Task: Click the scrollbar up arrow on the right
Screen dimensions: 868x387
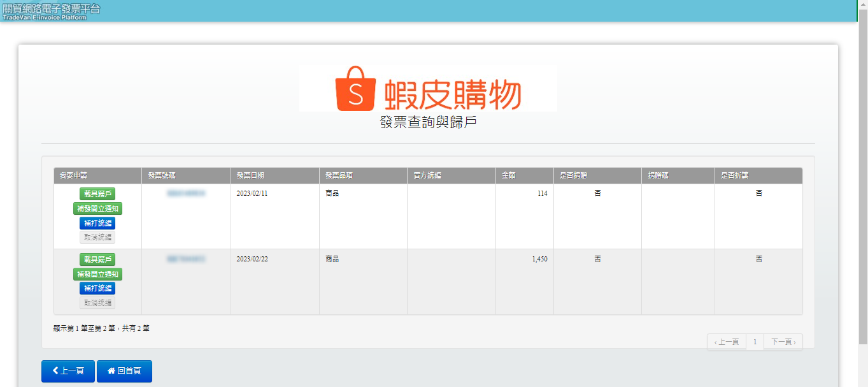Action: click(x=864, y=5)
